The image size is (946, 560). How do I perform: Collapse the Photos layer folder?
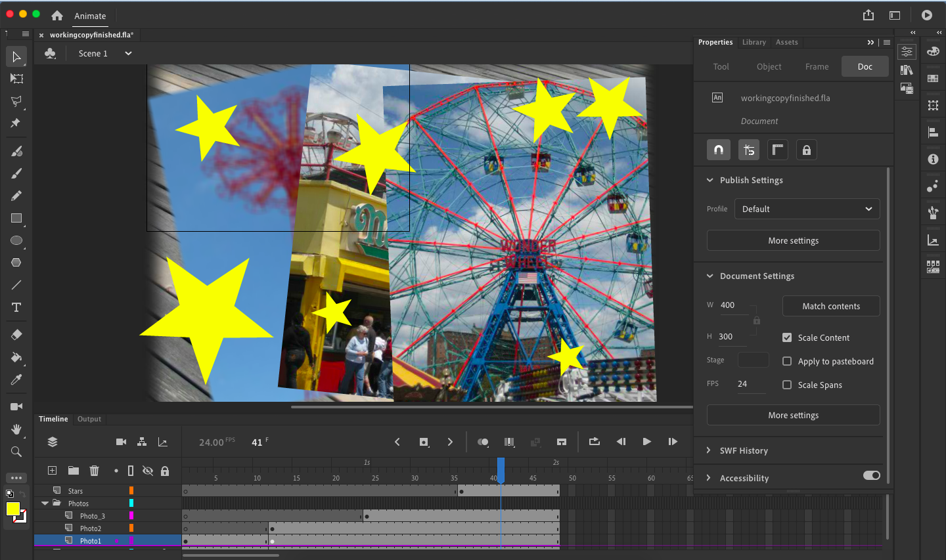[x=45, y=504]
